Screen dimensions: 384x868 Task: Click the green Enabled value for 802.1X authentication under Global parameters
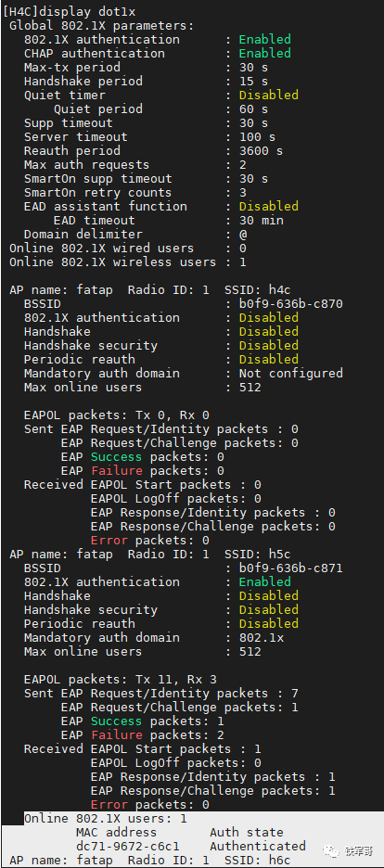264,39
